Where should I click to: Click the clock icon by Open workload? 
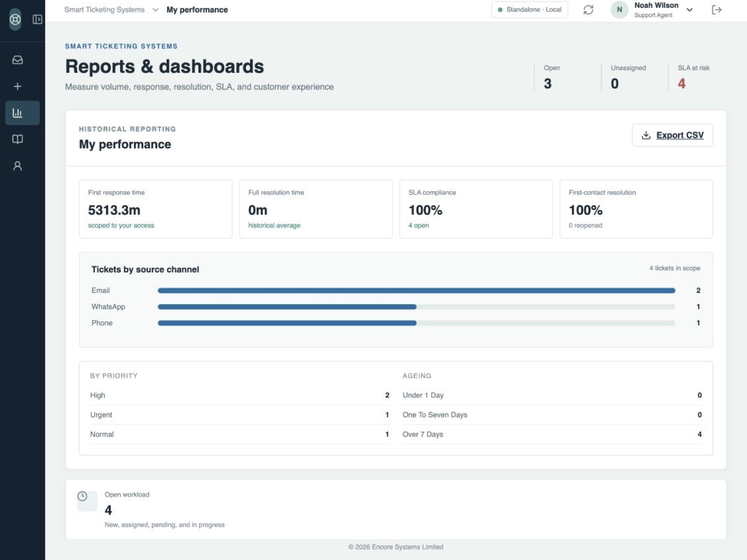click(82, 496)
